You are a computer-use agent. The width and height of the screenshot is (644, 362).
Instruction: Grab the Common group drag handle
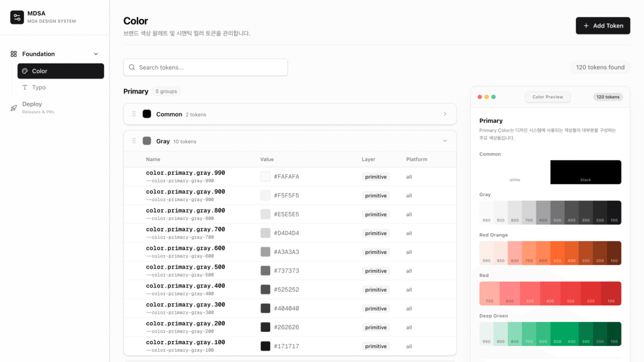134,114
